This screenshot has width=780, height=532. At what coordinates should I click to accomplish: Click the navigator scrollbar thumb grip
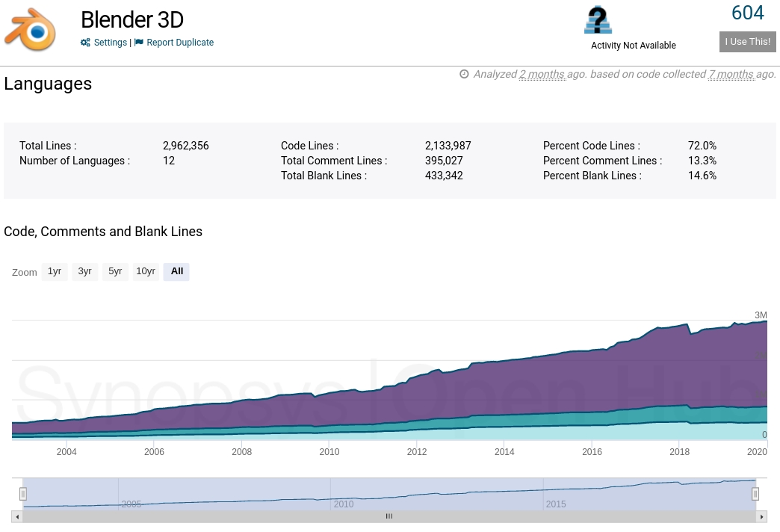(x=389, y=516)
